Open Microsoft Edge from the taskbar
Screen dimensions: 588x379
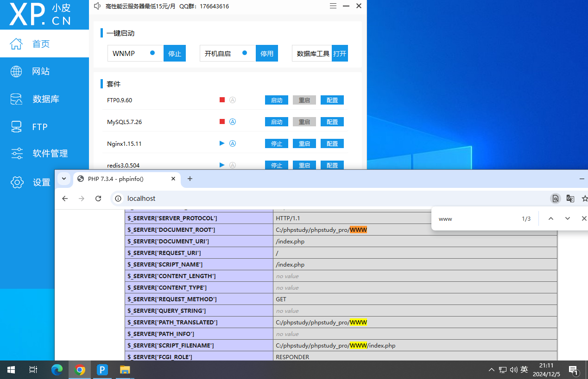tap(57, 370)
